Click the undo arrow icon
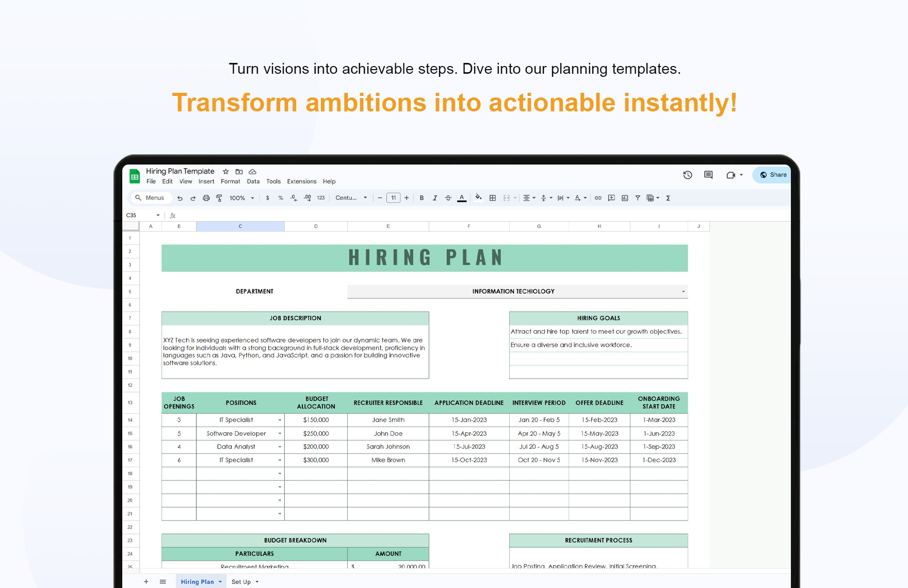 [180, 198]
